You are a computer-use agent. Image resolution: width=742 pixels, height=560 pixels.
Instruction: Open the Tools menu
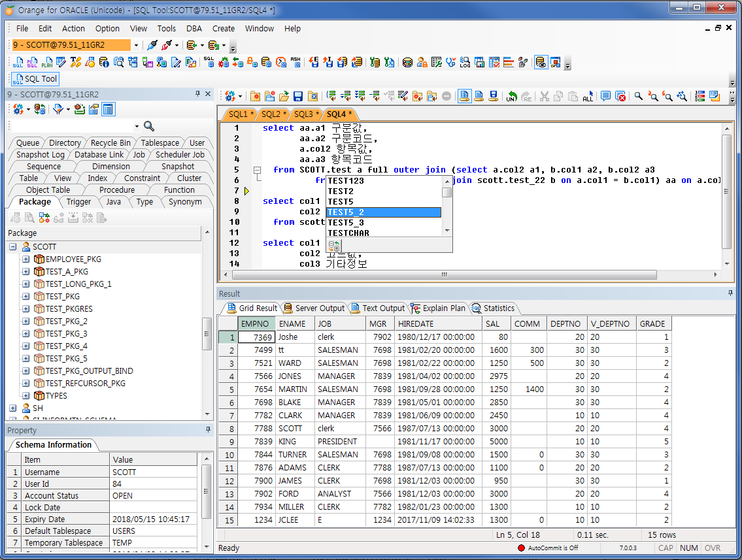166,28
